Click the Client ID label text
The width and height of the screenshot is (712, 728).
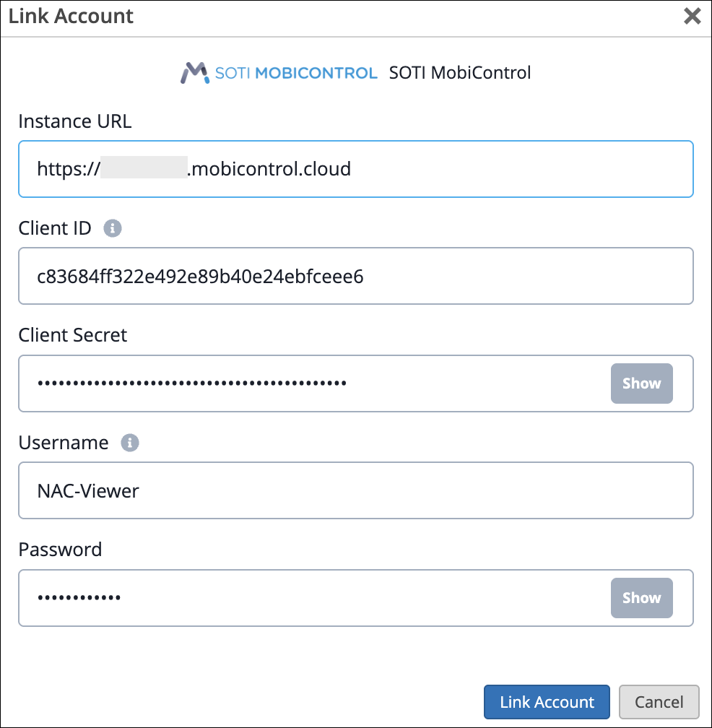click(x=55, y=229)
